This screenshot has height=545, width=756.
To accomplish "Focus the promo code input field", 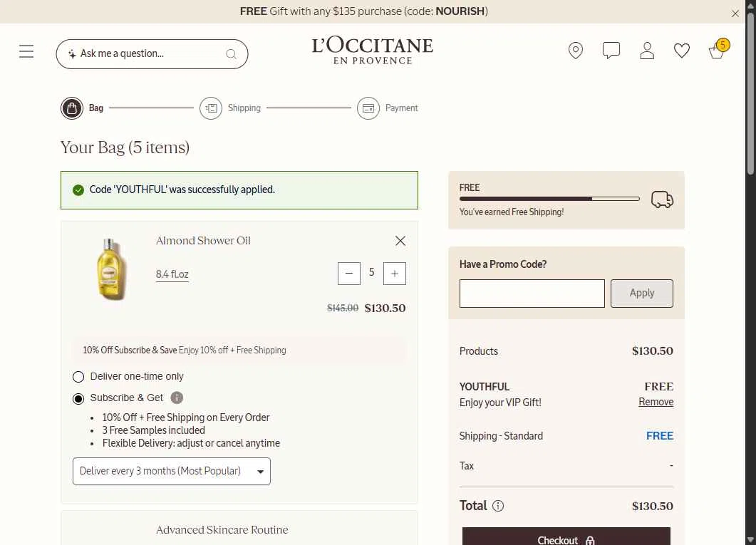I will tap(532, 294).
